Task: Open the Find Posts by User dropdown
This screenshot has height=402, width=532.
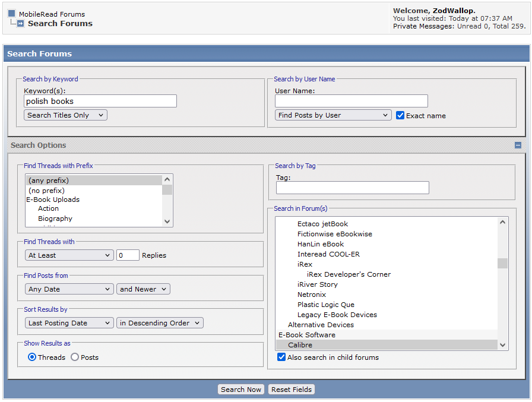Action: tap(333, 115)
